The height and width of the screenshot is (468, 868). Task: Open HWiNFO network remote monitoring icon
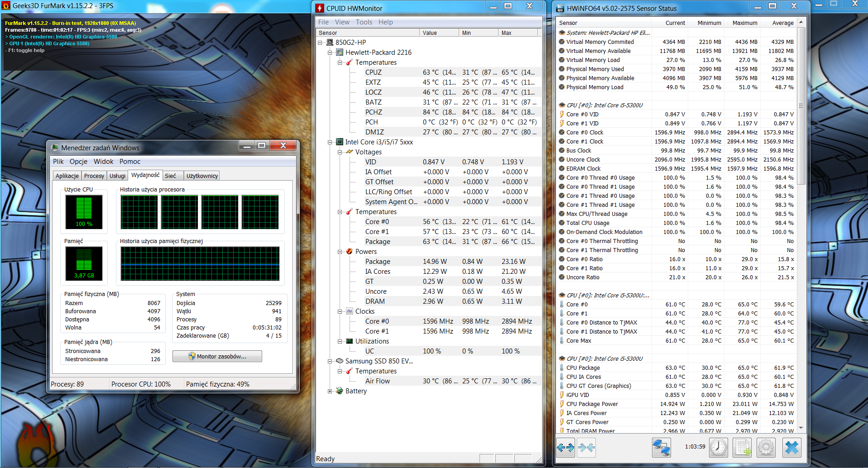(661, 447)
